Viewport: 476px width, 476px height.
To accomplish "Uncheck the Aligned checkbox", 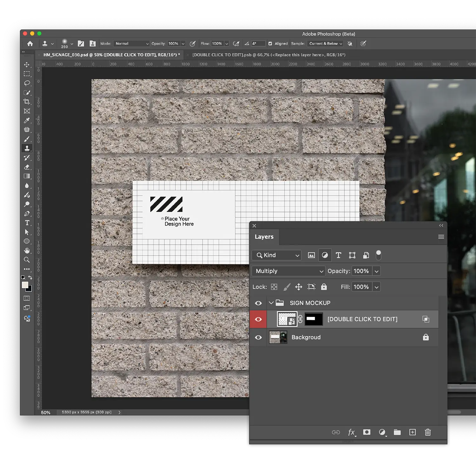I will [x=270, y=44].
